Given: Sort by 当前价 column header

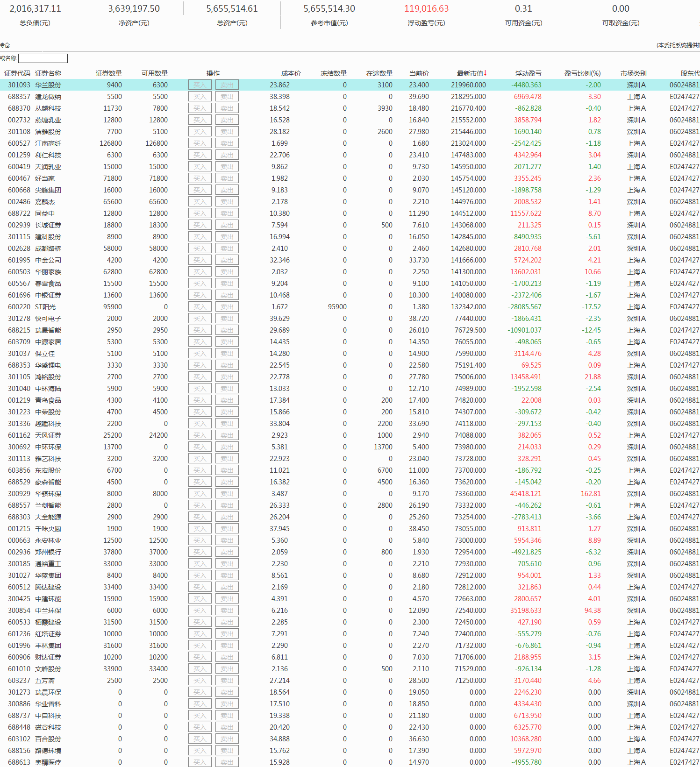Looking at the screenshot, I should [x=419, y=73].
